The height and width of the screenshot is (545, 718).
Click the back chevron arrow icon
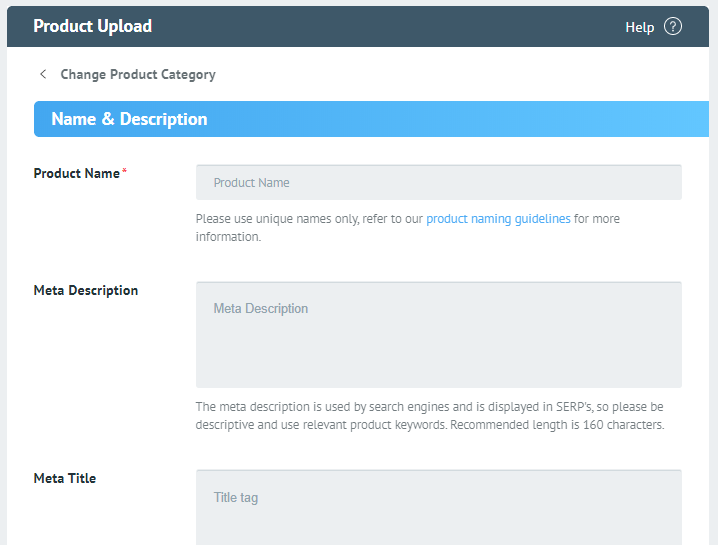tap(43, 74)
